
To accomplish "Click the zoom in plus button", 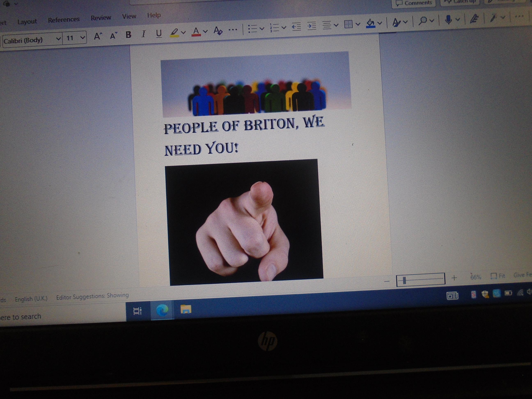I will click(454, 278).
